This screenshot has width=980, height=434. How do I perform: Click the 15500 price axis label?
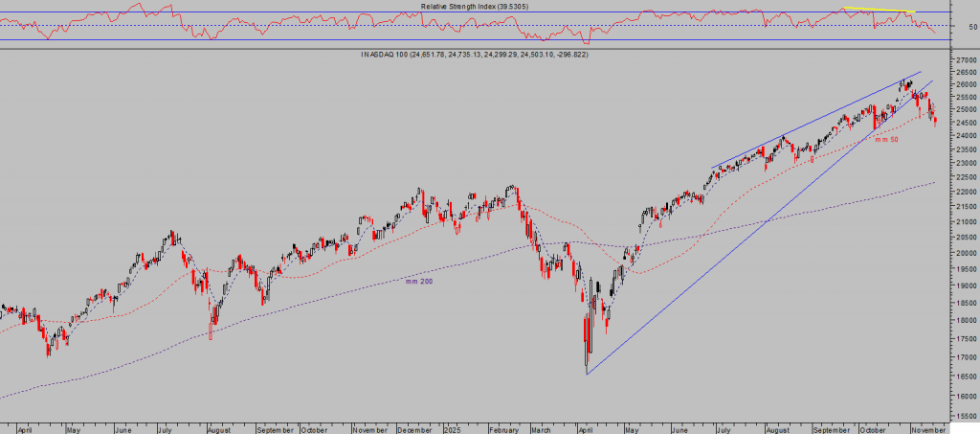(964, 418)
